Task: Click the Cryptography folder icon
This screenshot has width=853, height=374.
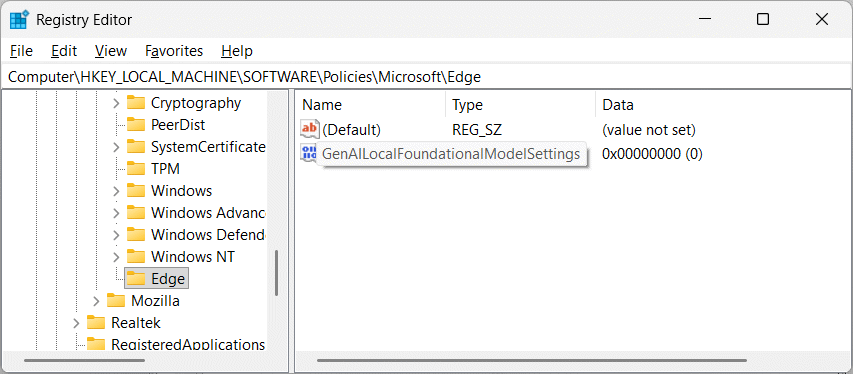Action: pos(135,102)
